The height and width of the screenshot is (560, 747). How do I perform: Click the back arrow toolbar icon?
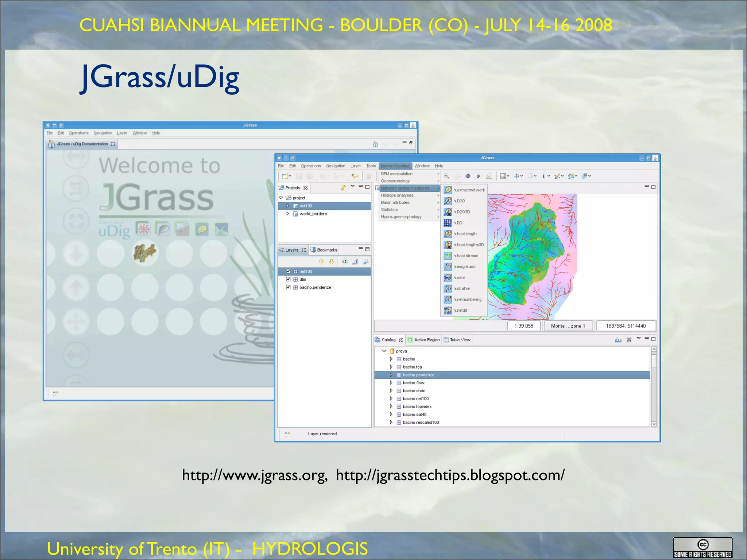click(355, 176)
